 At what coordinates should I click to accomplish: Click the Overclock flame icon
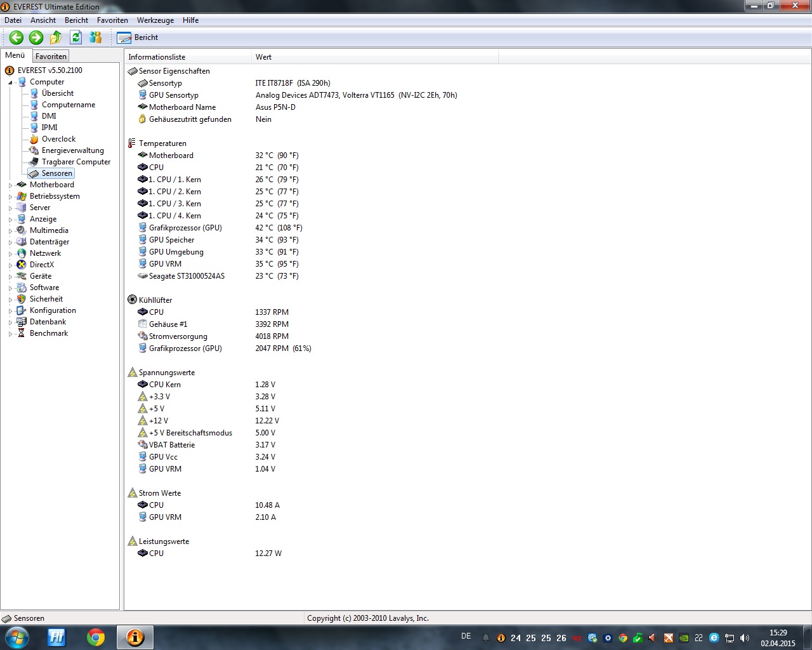(x=34, y=139)
